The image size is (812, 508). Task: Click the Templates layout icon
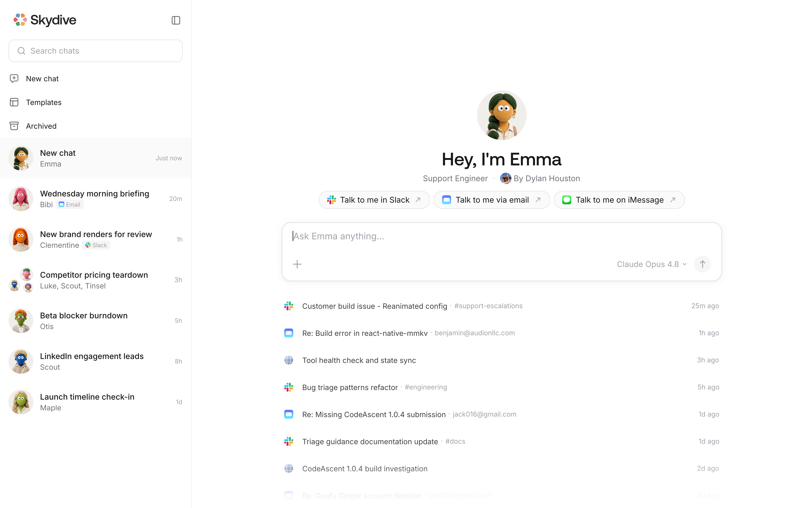point(14,102)
